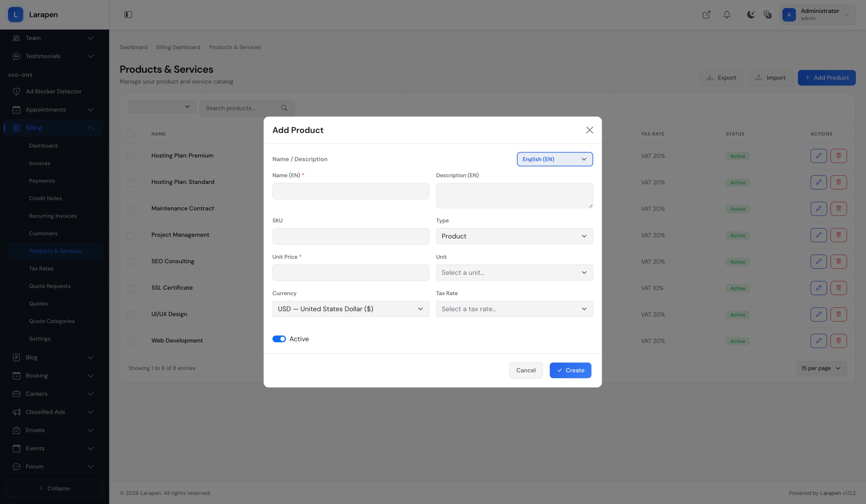
Task: Click the language translate icon in header
Action: click(x=767, y=15)
